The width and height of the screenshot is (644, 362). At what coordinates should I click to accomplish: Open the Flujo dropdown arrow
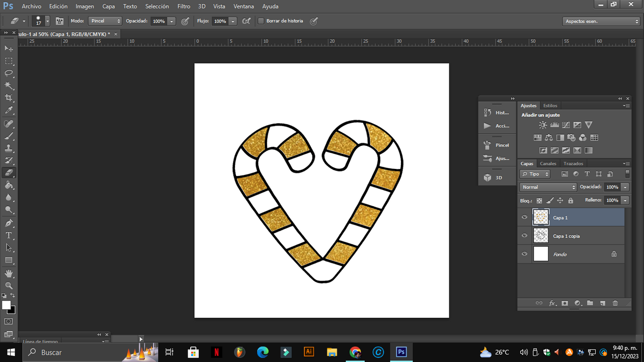[232, 21]
